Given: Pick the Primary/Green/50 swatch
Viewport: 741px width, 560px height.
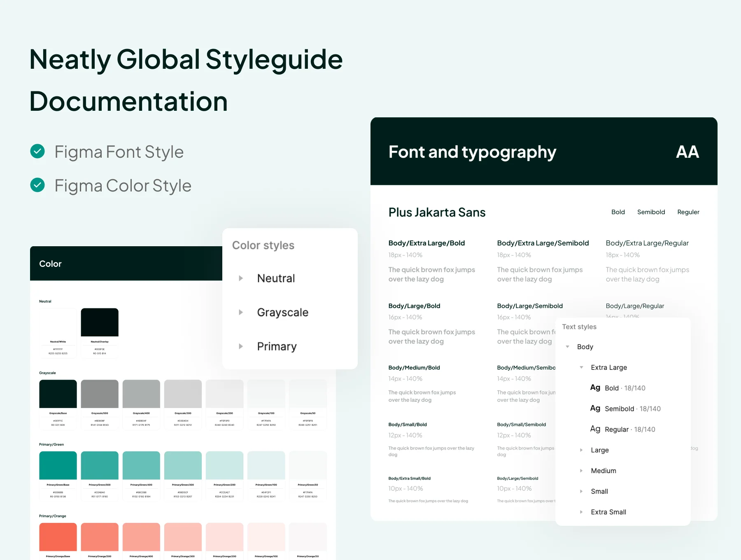Looking at the screenshot, I should 308,465.
